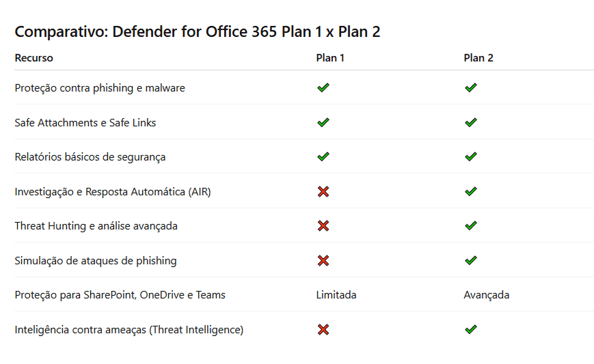Click Plan 2 checkmark for phishing and malware
Screen dimensions: 594x364
[470, 88]
